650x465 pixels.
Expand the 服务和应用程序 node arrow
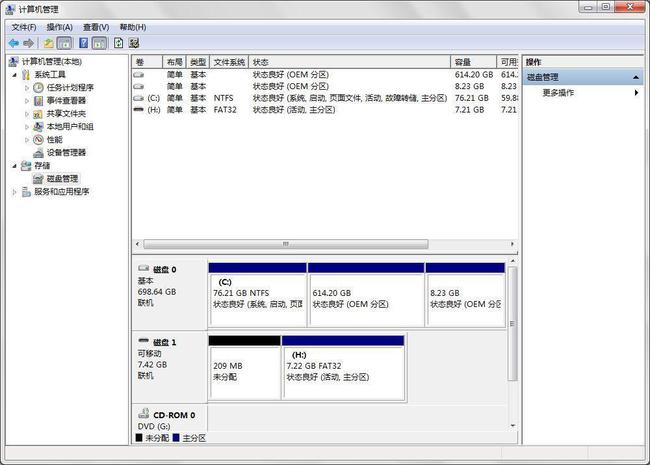[x=15, y=192]
